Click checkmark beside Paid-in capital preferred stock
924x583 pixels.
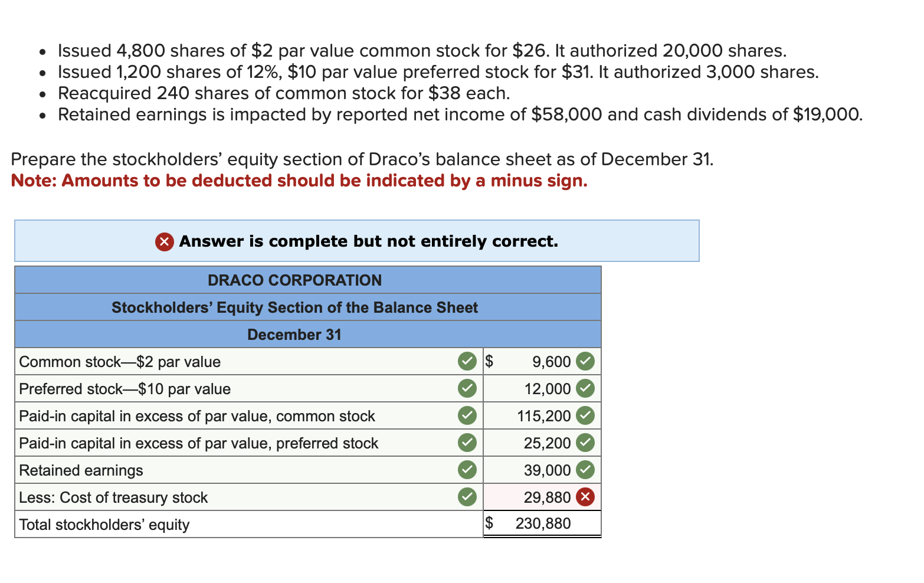pos(466,443)
